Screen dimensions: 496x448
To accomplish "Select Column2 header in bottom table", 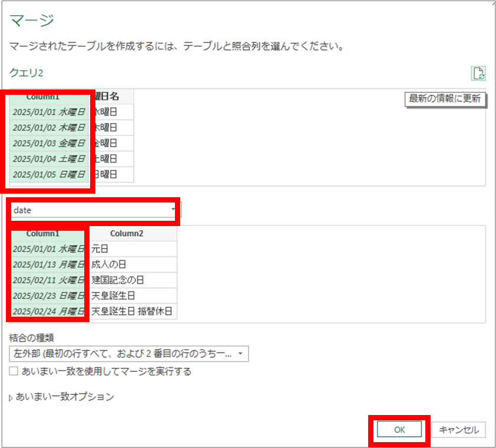I will pos(133,234).
